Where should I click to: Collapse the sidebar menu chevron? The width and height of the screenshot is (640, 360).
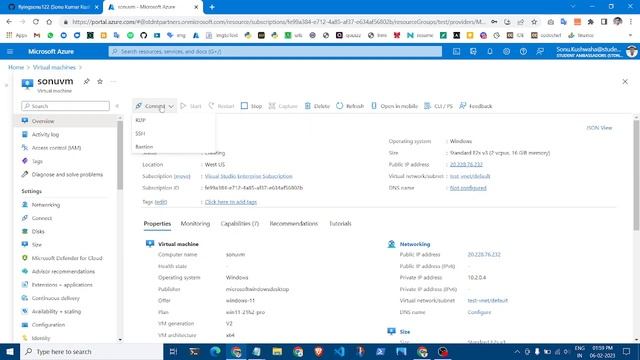[117, 106]
